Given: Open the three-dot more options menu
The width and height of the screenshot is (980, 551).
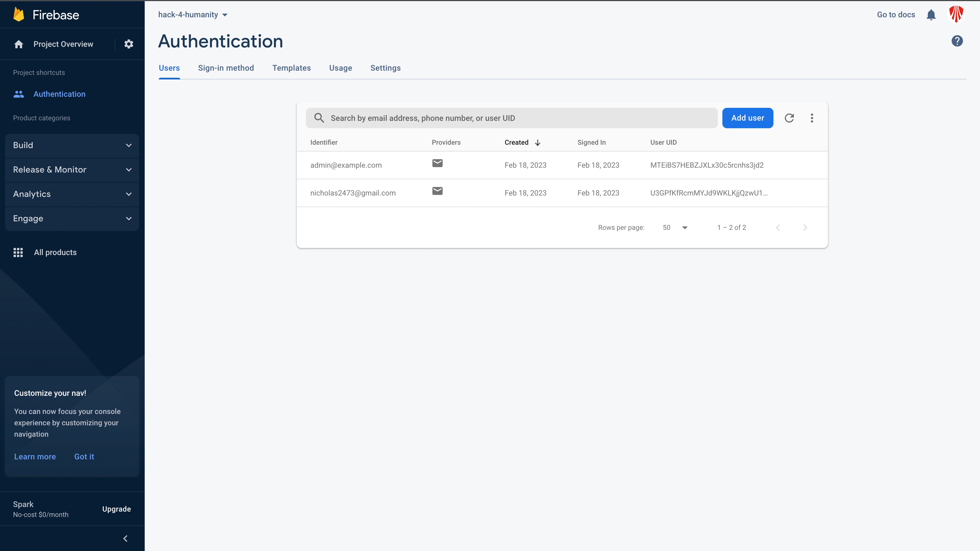Looking at the screenshot, I should click(x=811, y=118).
